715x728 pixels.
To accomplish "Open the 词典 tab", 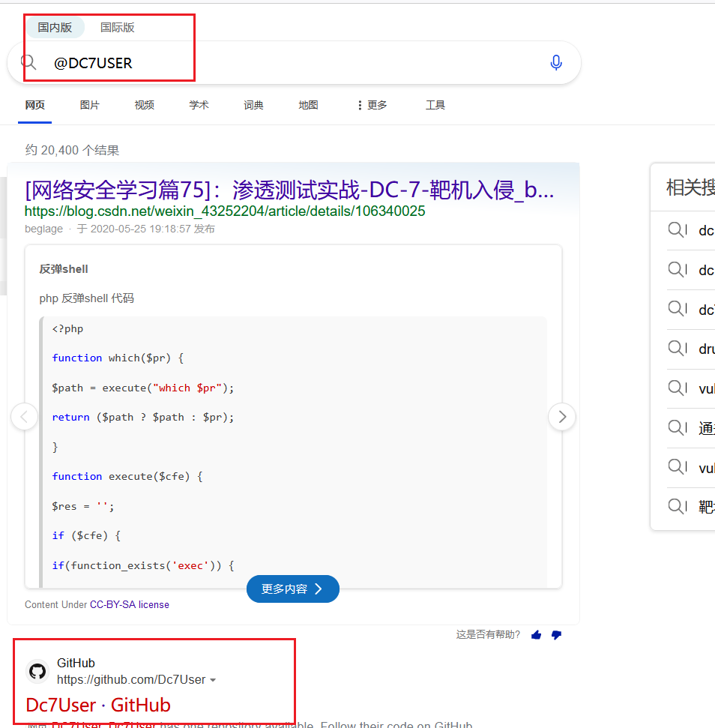I will click(253, 105).
